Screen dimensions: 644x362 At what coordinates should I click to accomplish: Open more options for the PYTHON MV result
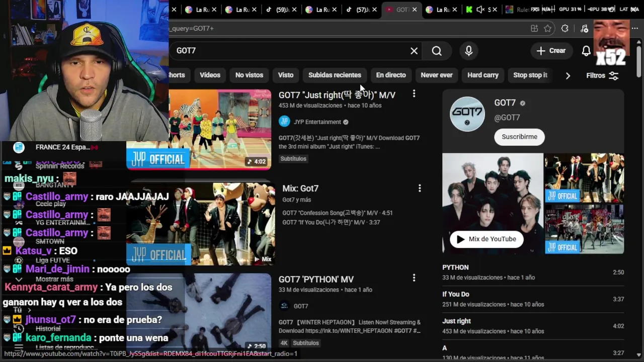[x=414, y=278]
